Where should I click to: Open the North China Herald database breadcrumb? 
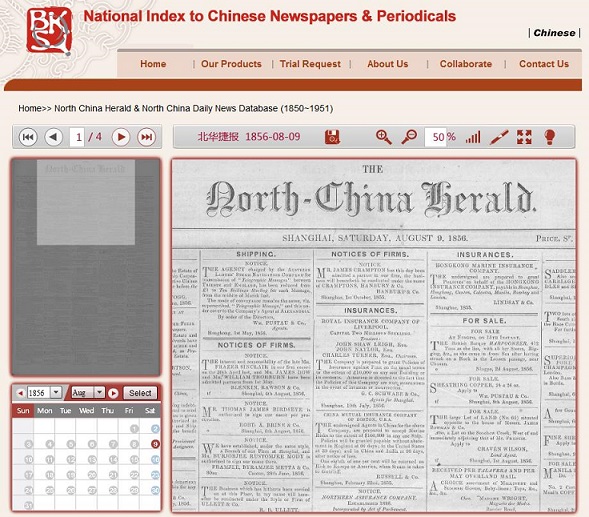point(193,108)
